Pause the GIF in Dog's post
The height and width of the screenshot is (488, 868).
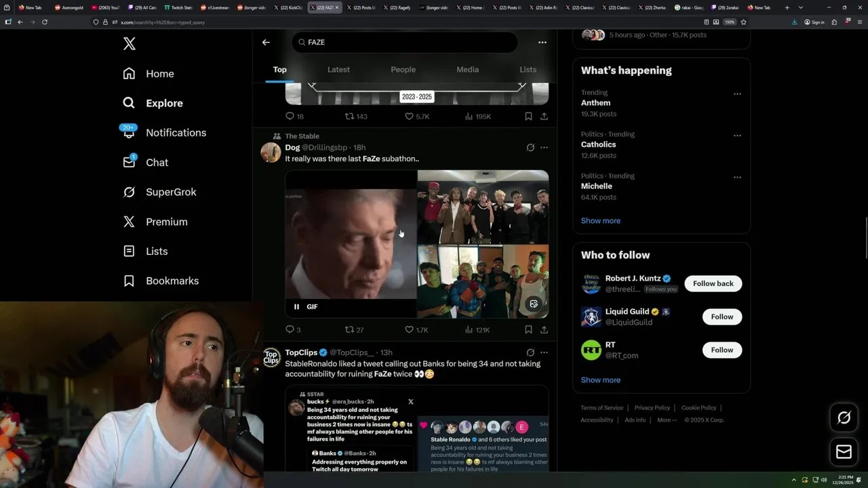click(296, 307)
